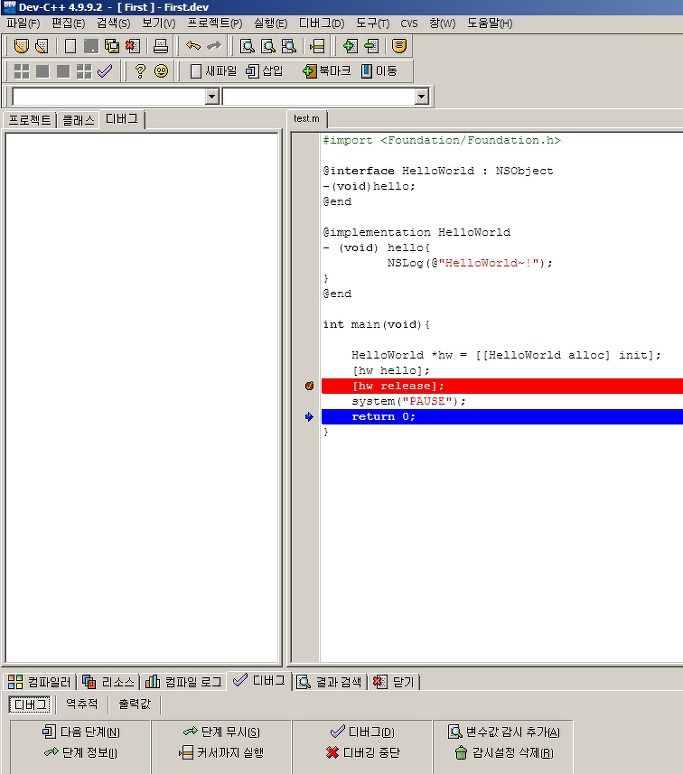Click the 삽입 (insert) toolbar button

(265, 71)
